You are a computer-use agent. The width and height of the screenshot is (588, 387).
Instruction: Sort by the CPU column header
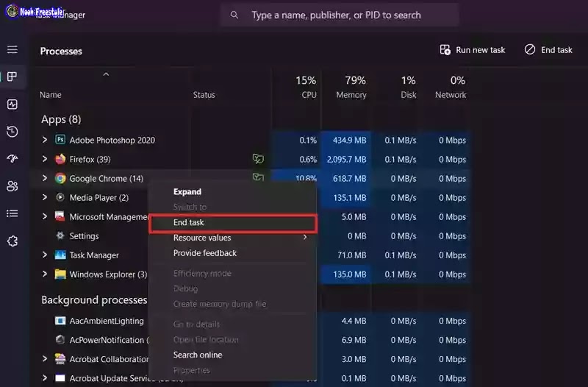click(x=309, y=95)
